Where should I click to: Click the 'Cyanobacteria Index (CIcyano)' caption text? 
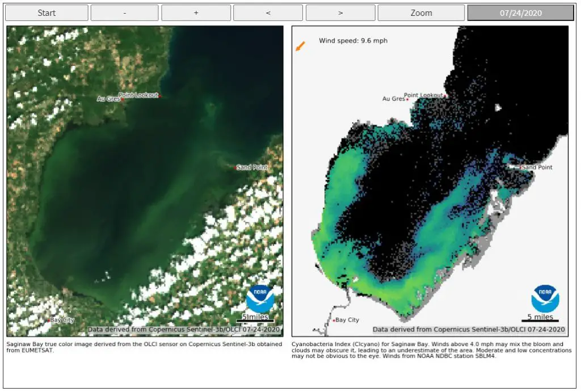[x=431, y=350]
